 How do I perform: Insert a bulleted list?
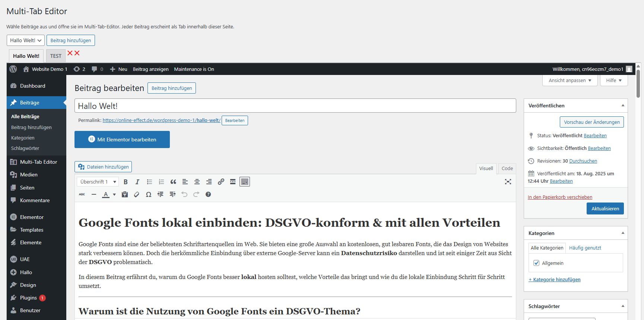click(x=149, y=182)
